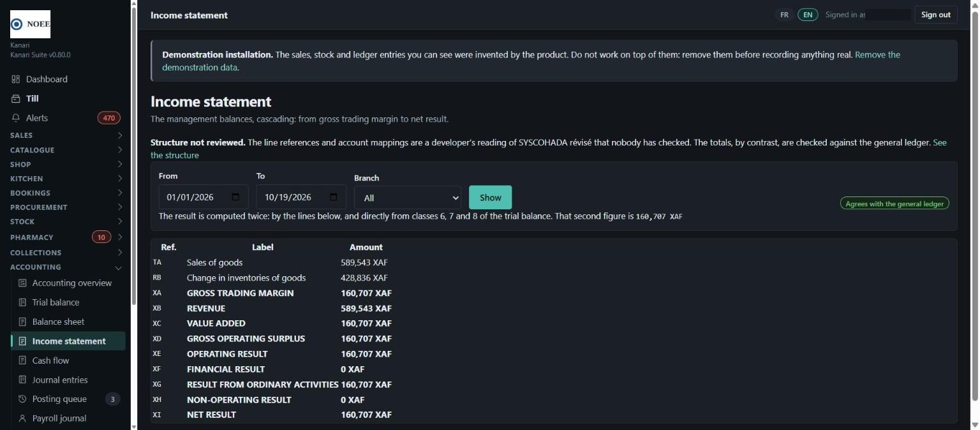Expand the PHARMACY section
980x430 pixels.
point(66,237)
